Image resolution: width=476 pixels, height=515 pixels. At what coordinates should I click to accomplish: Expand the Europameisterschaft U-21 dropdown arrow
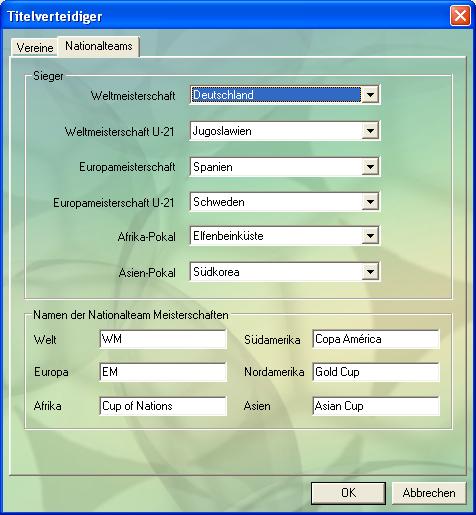click(x=370, y=202)
